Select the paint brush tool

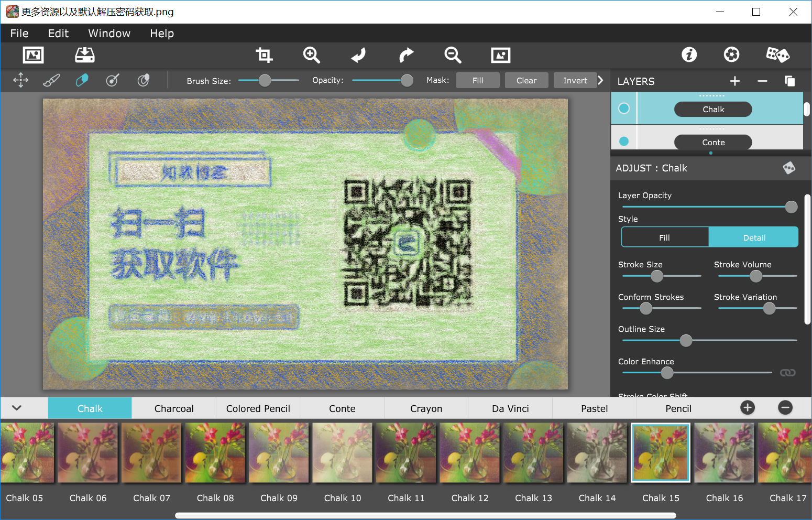(51, 80)
